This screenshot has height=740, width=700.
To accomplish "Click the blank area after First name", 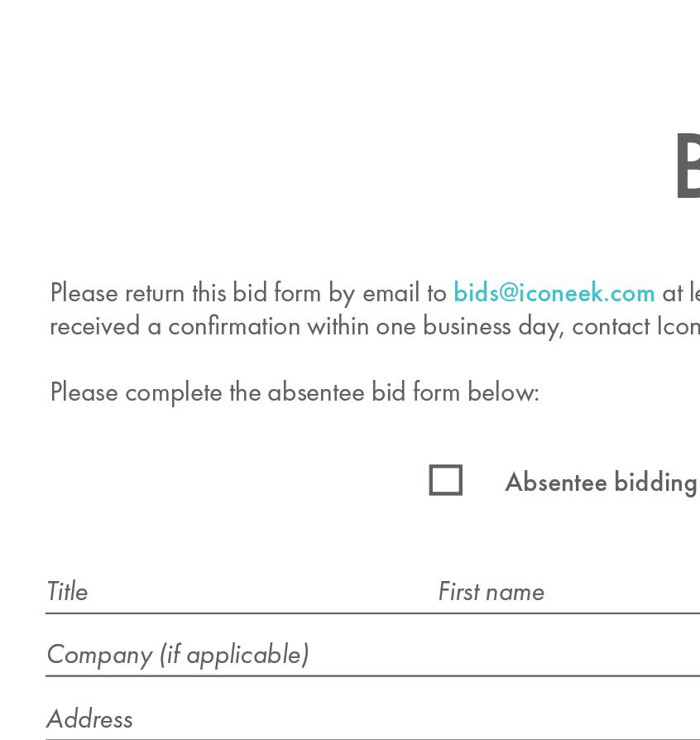I will (x=625, y=593).
